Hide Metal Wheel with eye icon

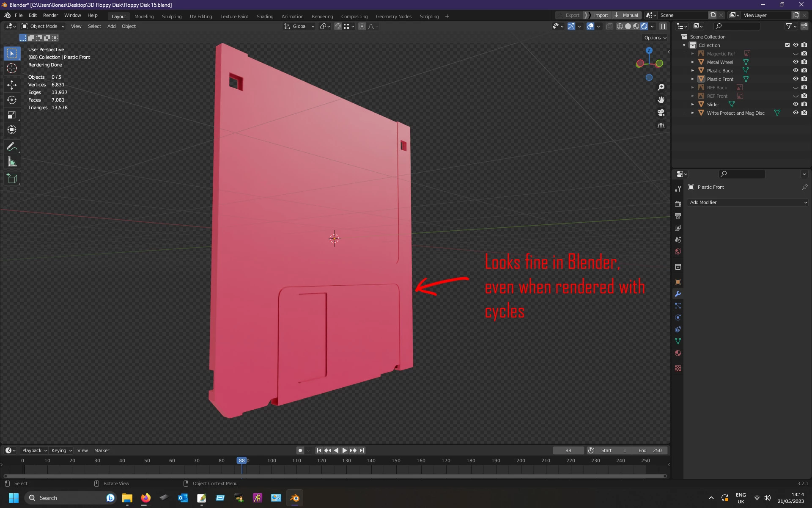pyautogui.click(x=796, y=62)
